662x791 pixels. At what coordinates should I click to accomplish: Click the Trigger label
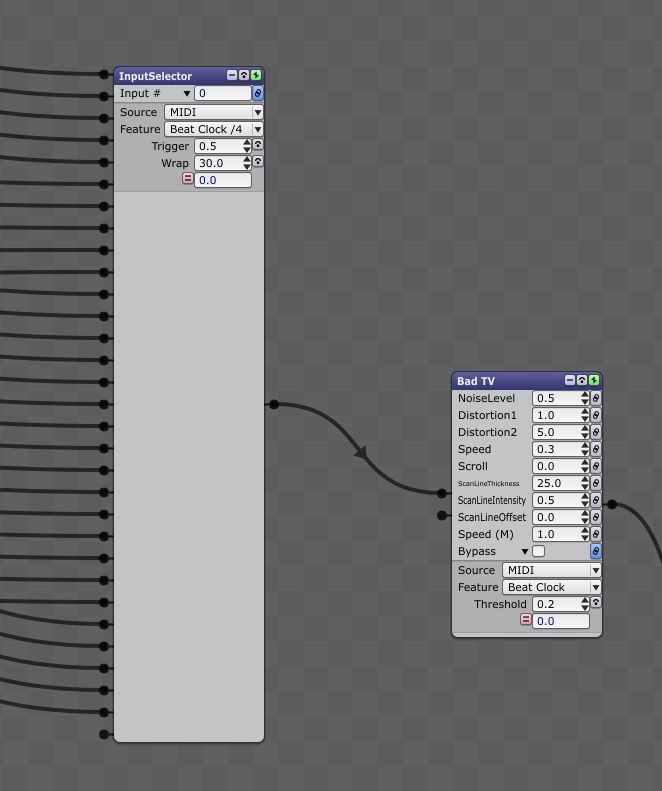[170, 146]
